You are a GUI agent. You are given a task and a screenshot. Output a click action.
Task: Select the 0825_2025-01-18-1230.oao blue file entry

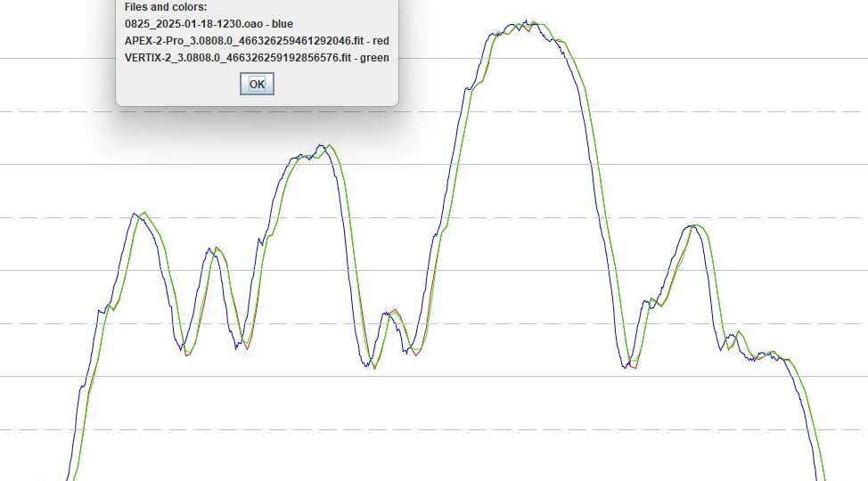pyautogui.click(x=209, y=23)
